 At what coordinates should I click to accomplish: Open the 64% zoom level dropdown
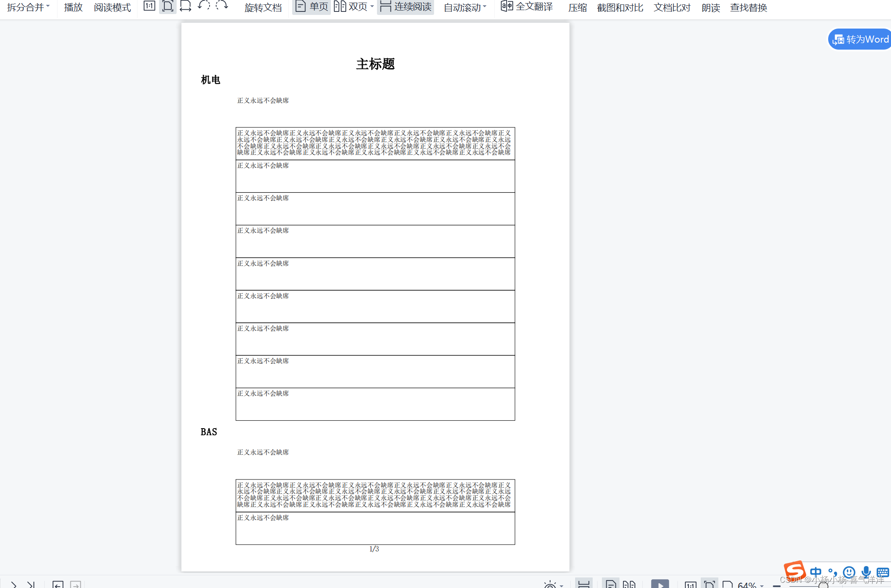pos(750,584)
